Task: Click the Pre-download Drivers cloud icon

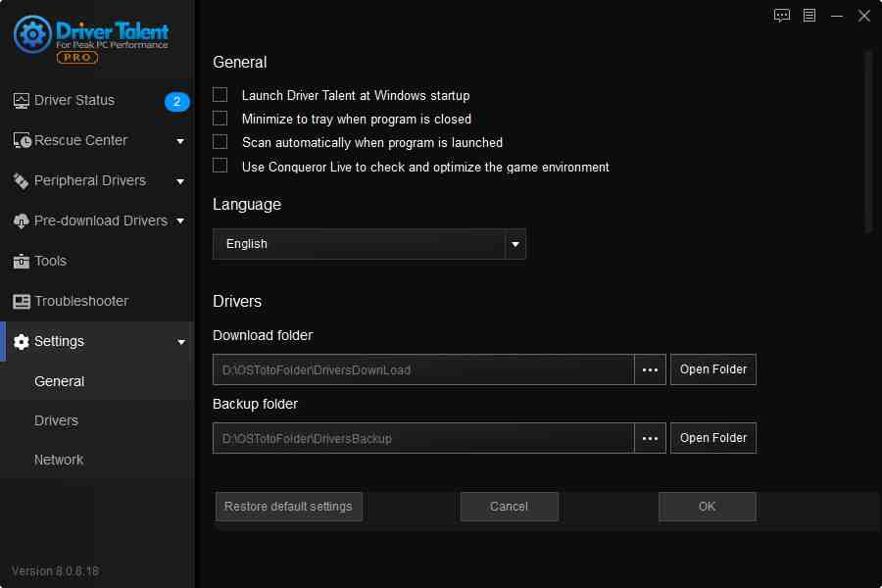Action: (22, 221)
